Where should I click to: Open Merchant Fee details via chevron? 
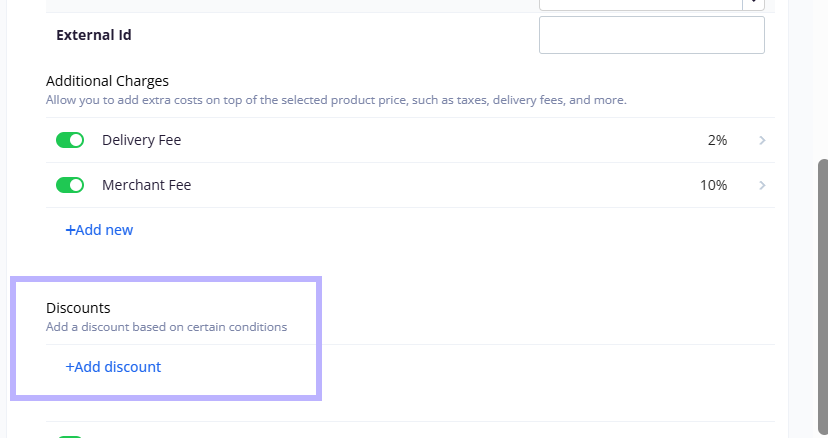[x=762, y=185]
